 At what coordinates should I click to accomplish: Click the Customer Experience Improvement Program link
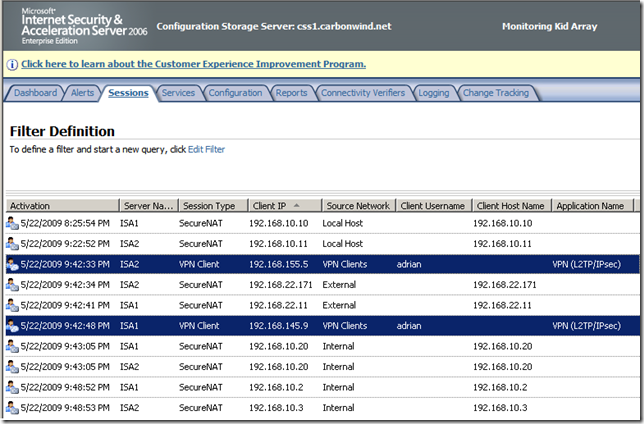click(x=193, y=64)
